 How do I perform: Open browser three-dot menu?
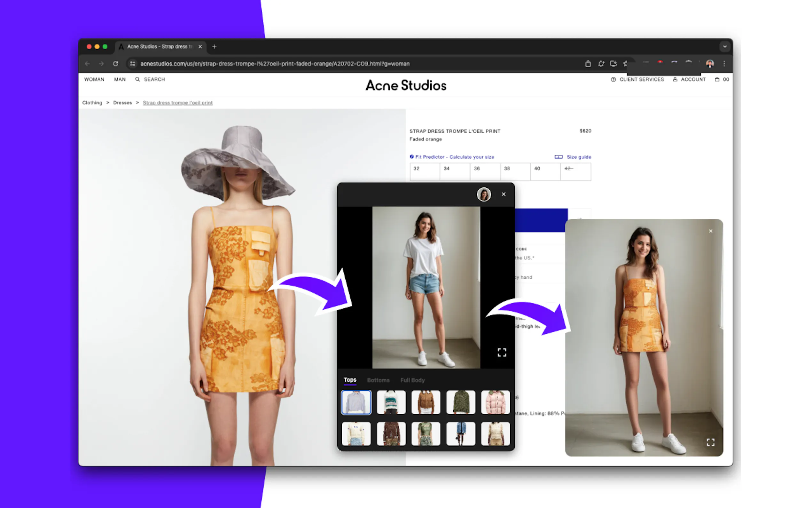724,63
